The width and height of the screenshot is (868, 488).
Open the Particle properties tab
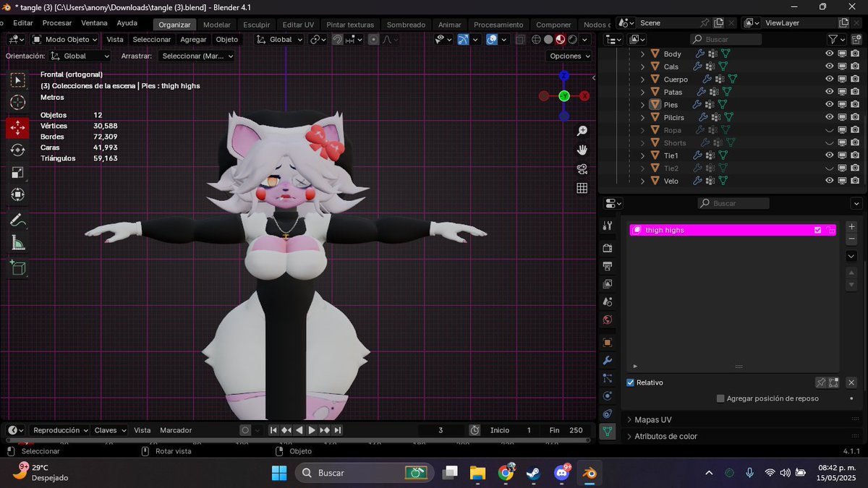tap(608, 377)
